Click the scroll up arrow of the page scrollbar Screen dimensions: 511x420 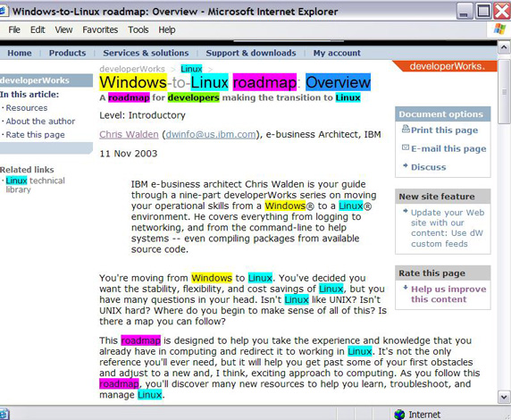click(x=504, y=47)
